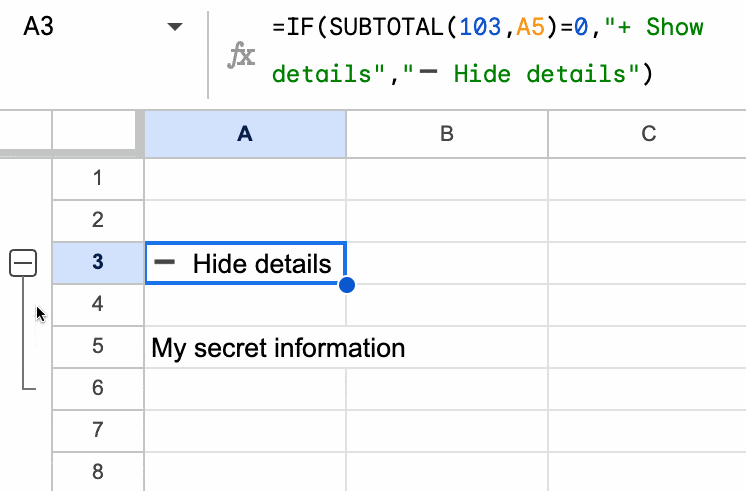Viewport: 746px width, 491px height.
Task: Select empty cell B7
Action: point(447,431)
